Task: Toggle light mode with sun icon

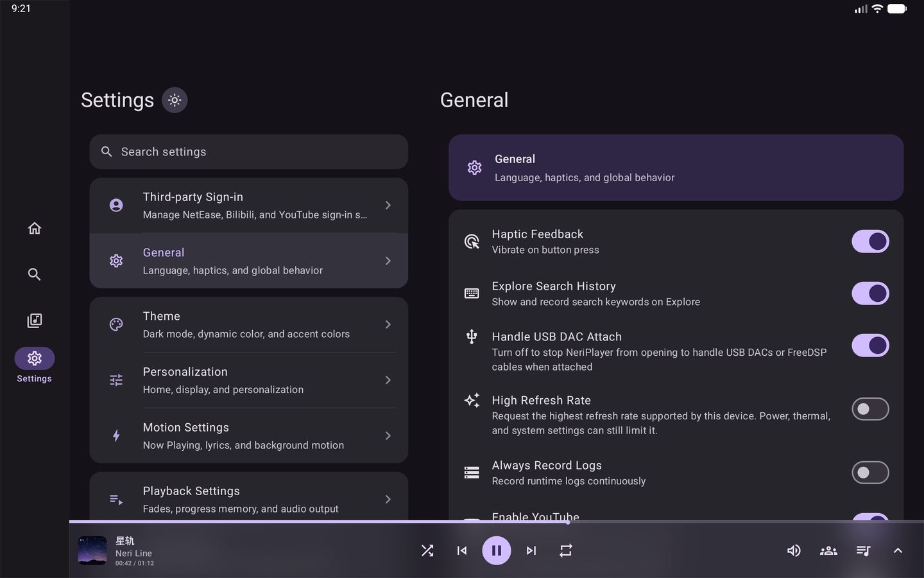Action: [175, 100]
